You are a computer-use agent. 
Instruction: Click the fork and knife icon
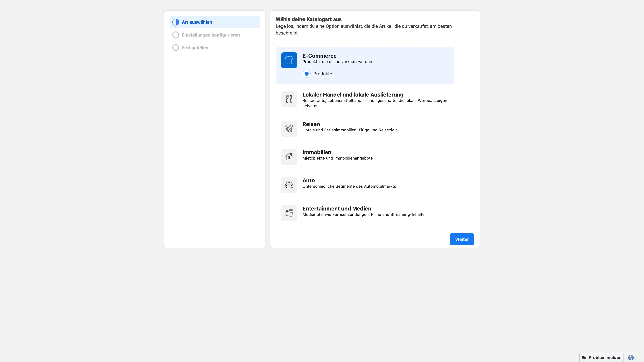click(x=289, y=99)
